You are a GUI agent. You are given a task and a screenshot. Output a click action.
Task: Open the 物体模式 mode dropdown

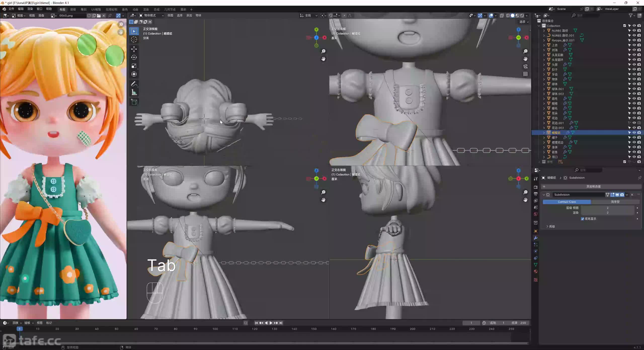click(x=151, y=16)
